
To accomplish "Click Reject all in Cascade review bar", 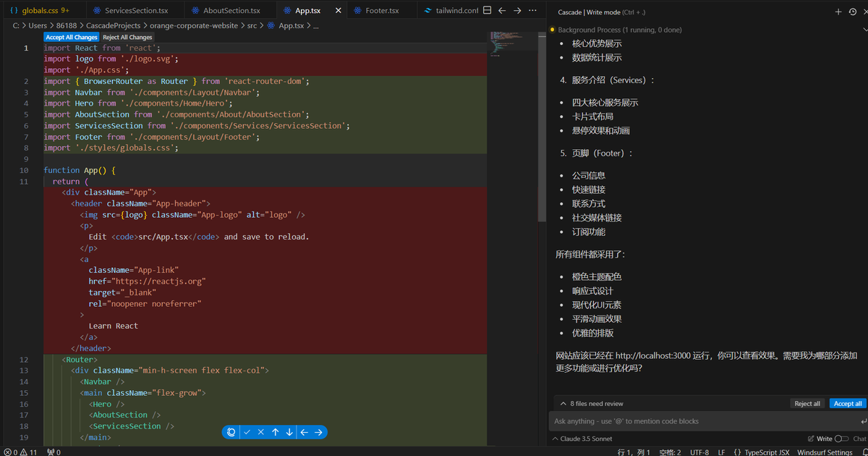I will 807,403.
